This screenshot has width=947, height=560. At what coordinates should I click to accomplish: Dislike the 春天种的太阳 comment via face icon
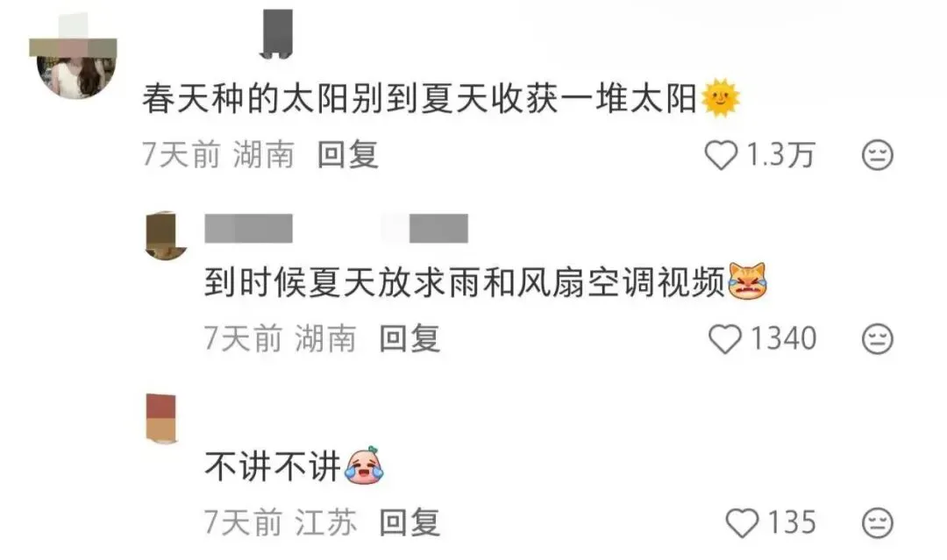point(877,155)
